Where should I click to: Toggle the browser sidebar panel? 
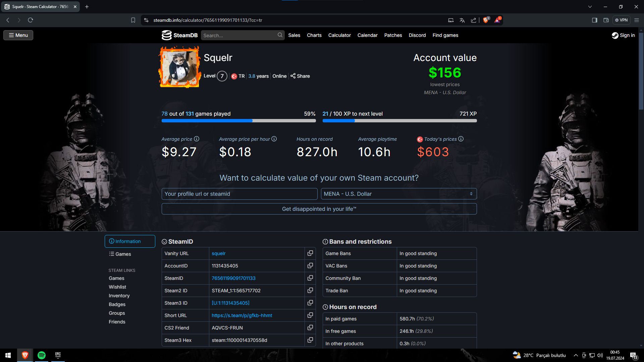click(594, 20)
